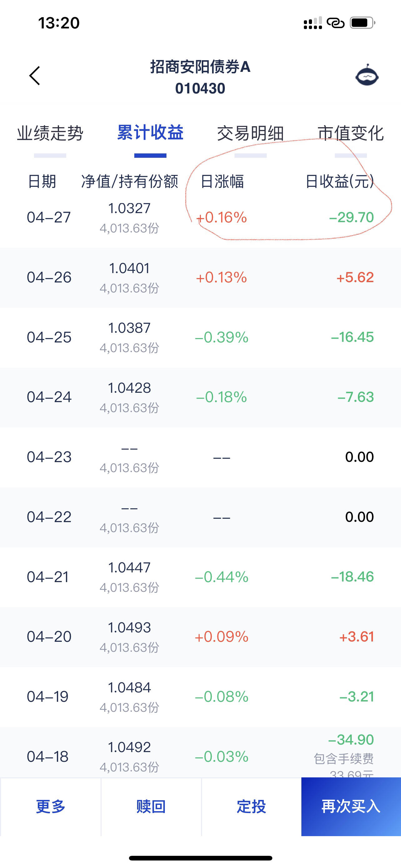The width and height of the screenshot is (401, 868).
Task: Tap the 日涨幅 column header
Action: 222,182
